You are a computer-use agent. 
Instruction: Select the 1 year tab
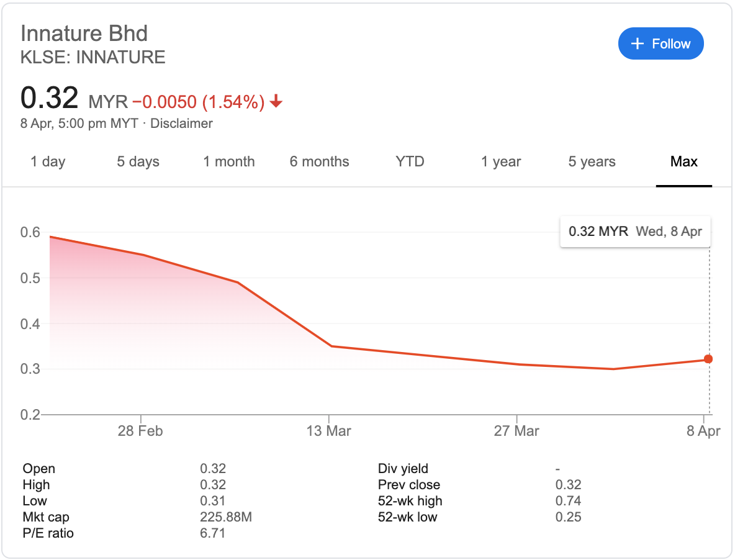(x=501, y=162)
